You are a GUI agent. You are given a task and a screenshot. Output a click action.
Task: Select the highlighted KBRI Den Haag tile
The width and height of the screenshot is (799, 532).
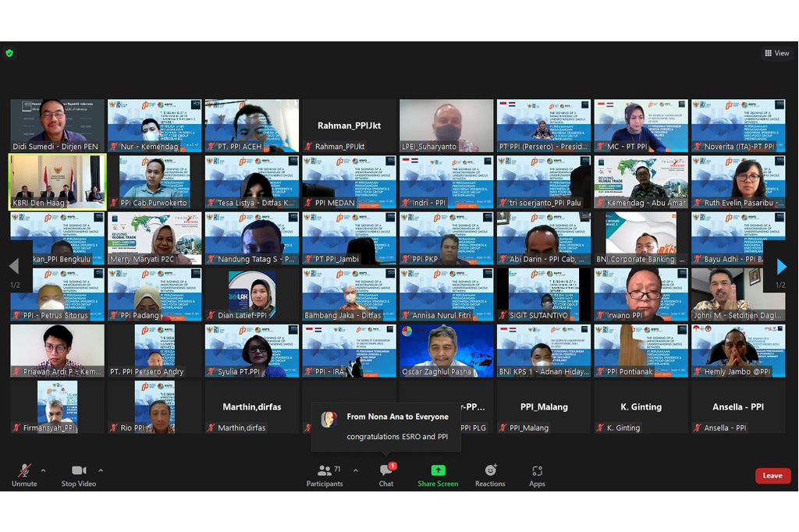57,182
